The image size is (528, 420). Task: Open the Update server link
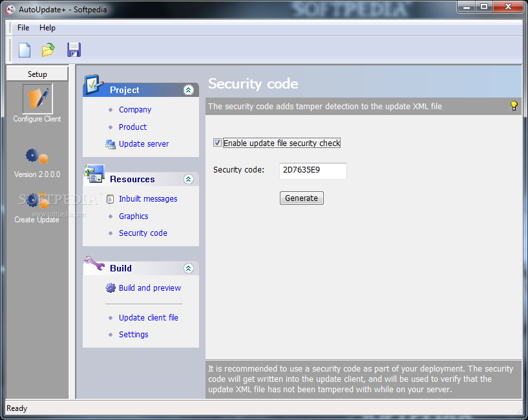143,144
